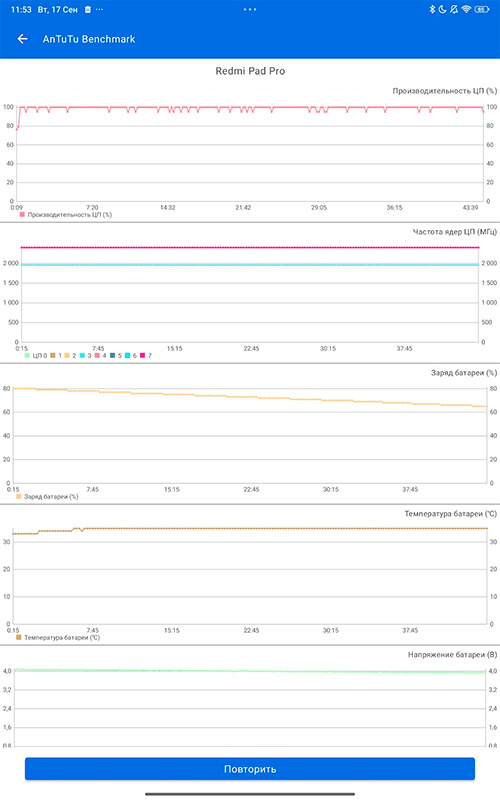Tap the back arrow icon
Screen dimensions: 500x800
(22, 39)
